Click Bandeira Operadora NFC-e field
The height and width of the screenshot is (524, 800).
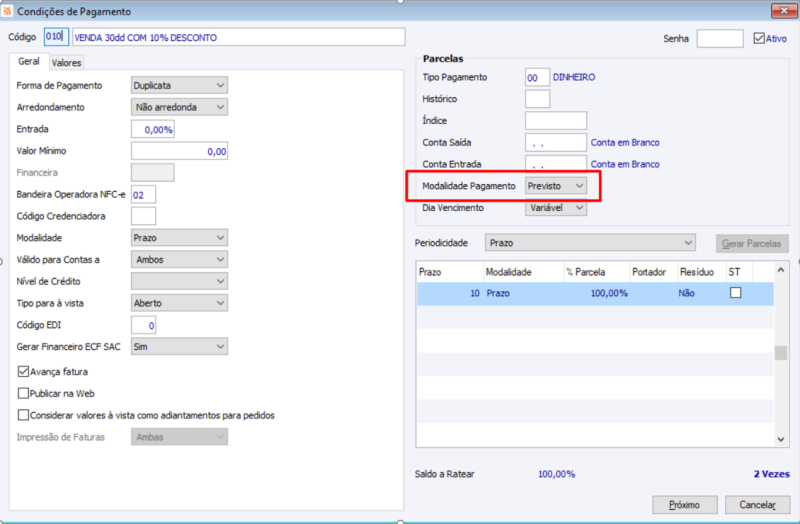[143, 194]
